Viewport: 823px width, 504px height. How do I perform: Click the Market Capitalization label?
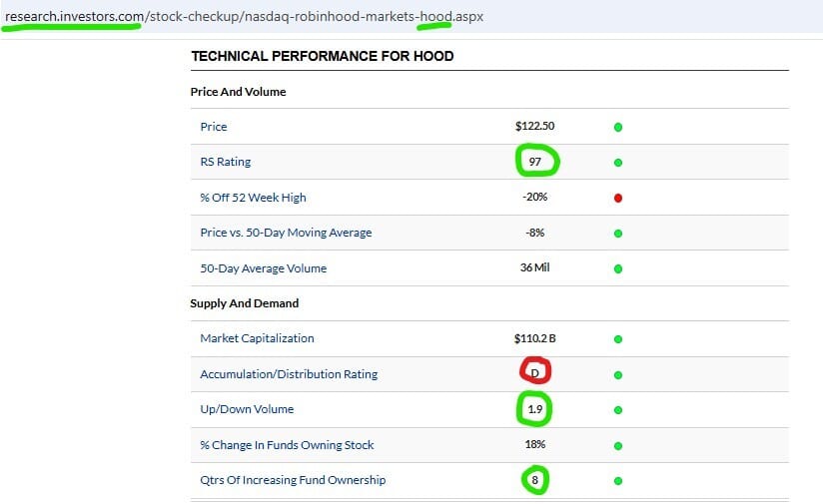257,338
